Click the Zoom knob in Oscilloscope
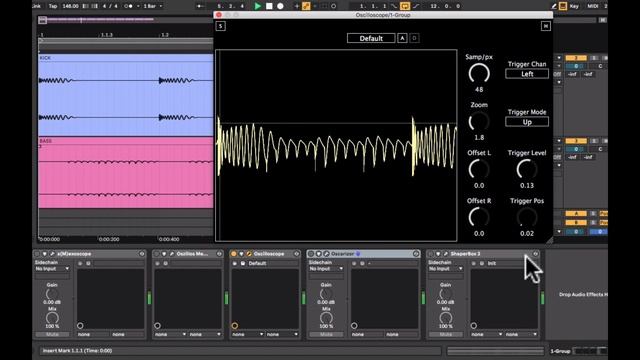Image resolution: width=640 pixels, height=360 pixels. pyautogui.click(x=479, y=121)
